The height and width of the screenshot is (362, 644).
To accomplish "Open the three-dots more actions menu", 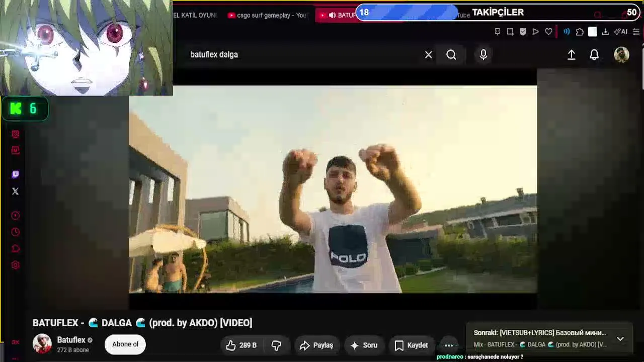I will pos(449,345).
